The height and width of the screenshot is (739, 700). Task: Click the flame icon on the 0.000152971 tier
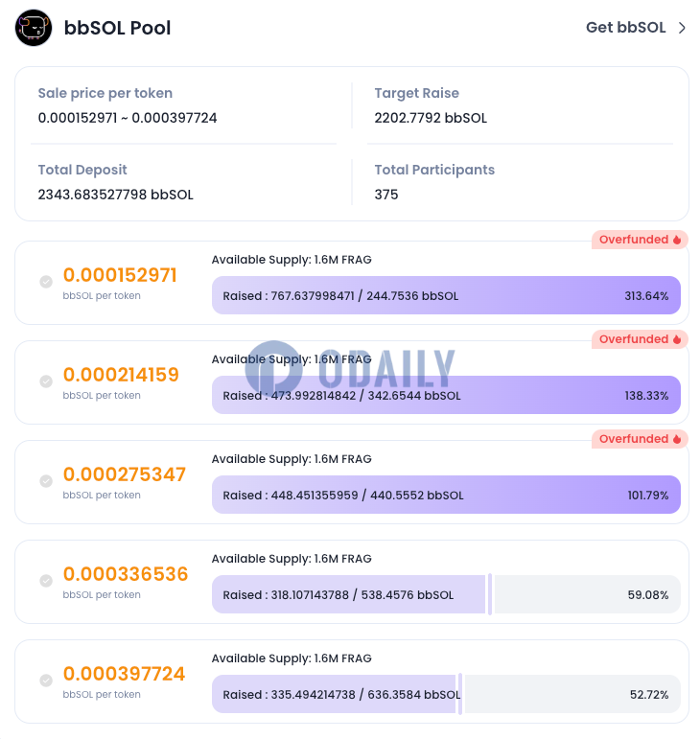(677, 240)
